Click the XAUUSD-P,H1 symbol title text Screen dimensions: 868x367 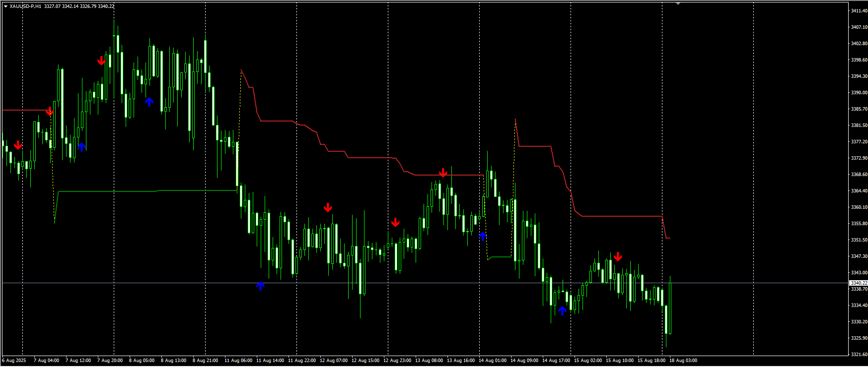25,6
